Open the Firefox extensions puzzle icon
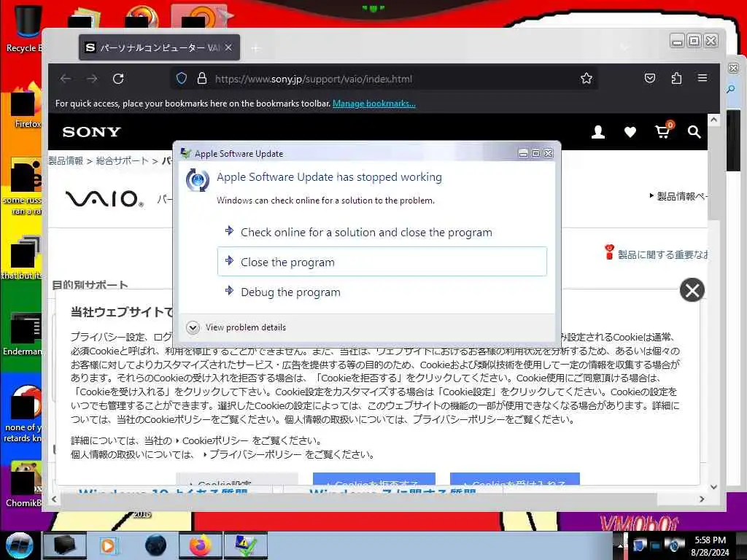The height and width of the screenshot is (560, 747). [x=676, y=78]
